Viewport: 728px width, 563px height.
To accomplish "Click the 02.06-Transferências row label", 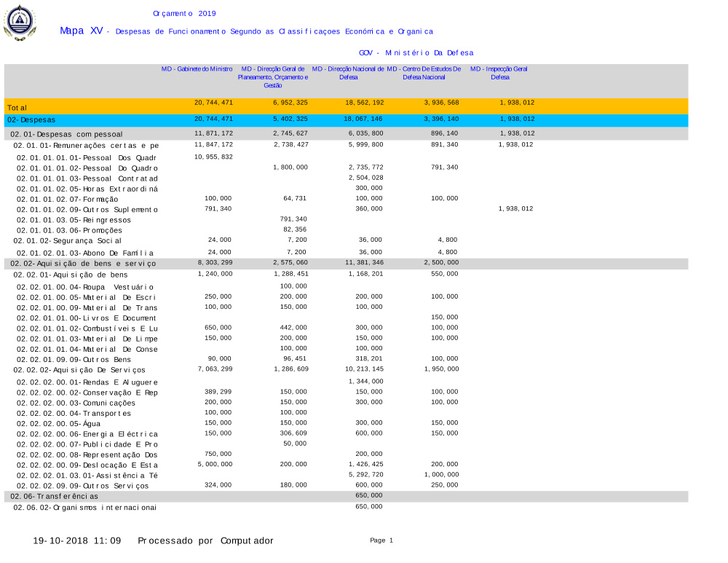I will [x=55, y=496].
